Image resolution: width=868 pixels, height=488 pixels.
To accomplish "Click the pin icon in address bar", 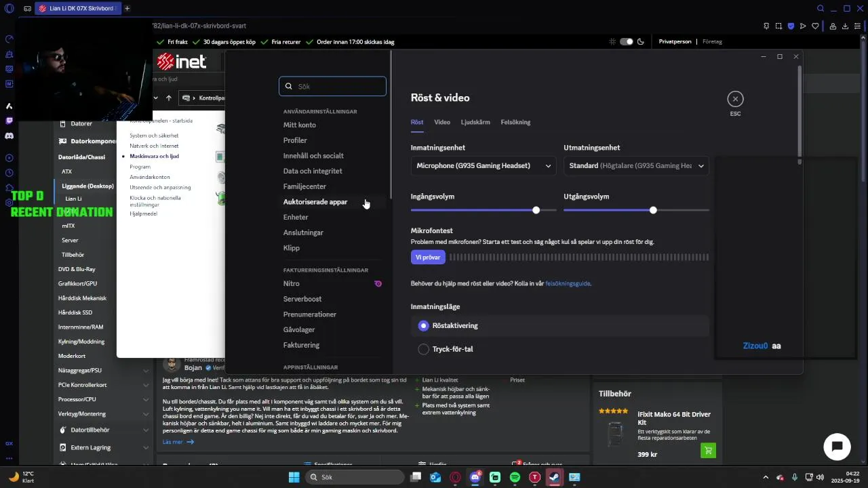I will pos(766,26).
